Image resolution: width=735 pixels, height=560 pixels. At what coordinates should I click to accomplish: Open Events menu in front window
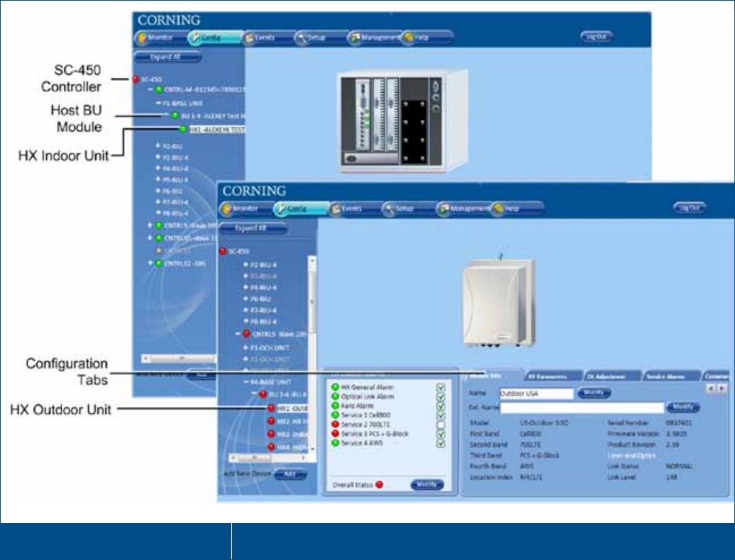point(353,209)
